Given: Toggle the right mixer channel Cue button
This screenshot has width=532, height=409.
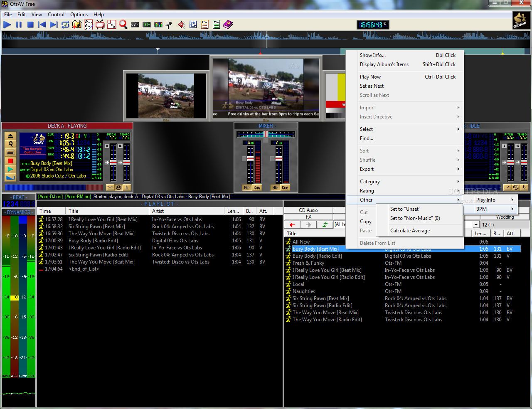Looking at the screenshot, I should pyautogui.click(x=285, y=188).
